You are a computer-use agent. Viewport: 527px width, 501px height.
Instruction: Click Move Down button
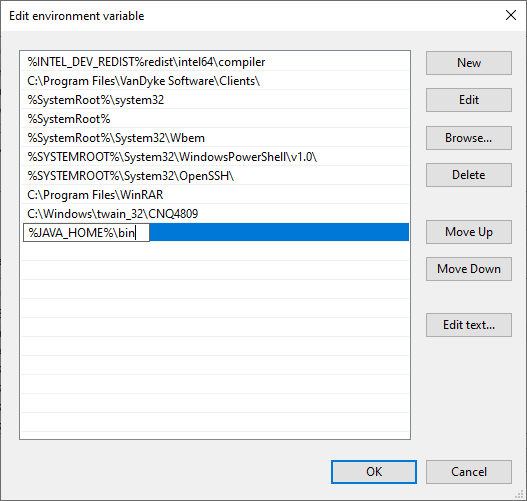coord(469,269)
